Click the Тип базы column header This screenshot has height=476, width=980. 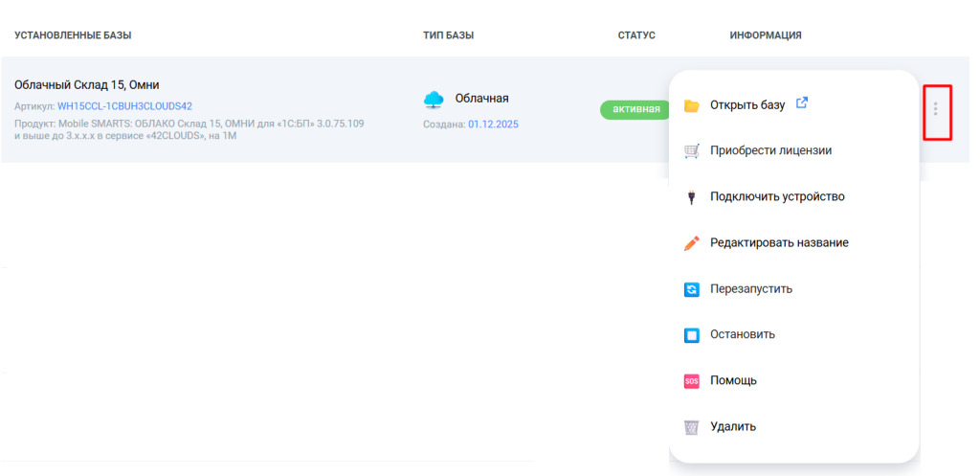[x=449, y=35]
